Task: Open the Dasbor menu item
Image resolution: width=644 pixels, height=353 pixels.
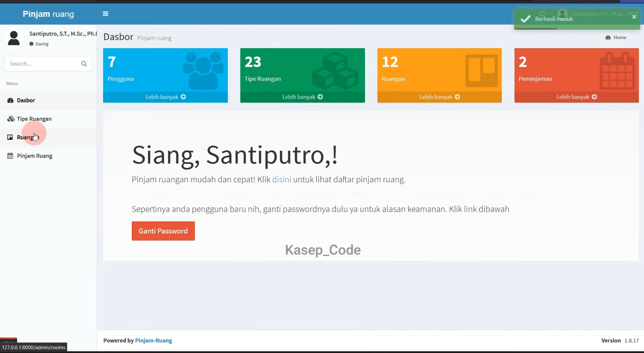Action: pyautogui.click(x=48, y=100)
